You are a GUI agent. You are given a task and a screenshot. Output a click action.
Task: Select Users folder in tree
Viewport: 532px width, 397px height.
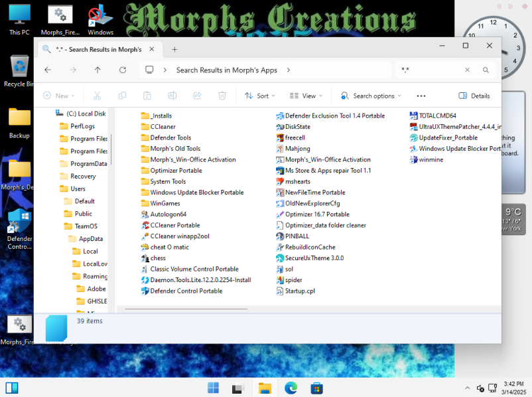(72, 189)
